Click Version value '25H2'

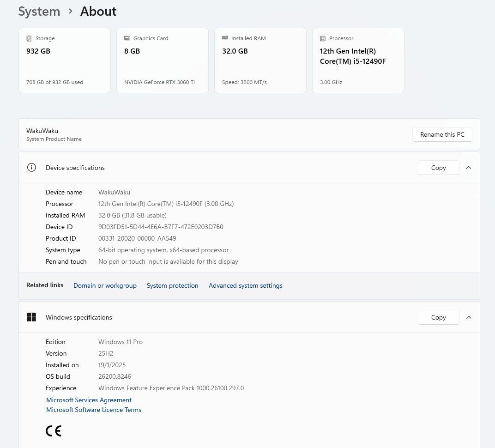(x=106, y=353)
